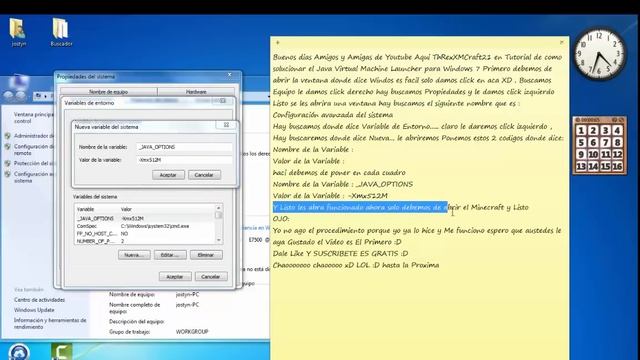Click the Variable column header
Screen dimensions: 640x360
click(x=97, y=209)
